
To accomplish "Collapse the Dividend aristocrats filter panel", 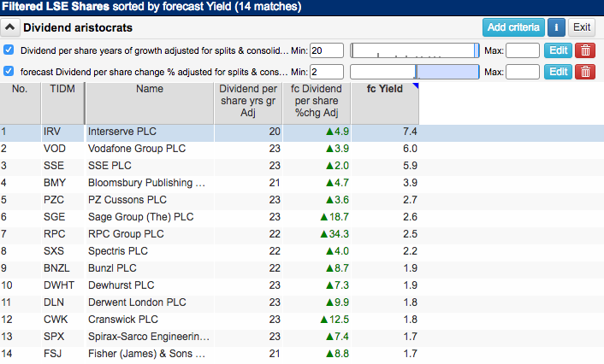I will (x=9, y=27).
